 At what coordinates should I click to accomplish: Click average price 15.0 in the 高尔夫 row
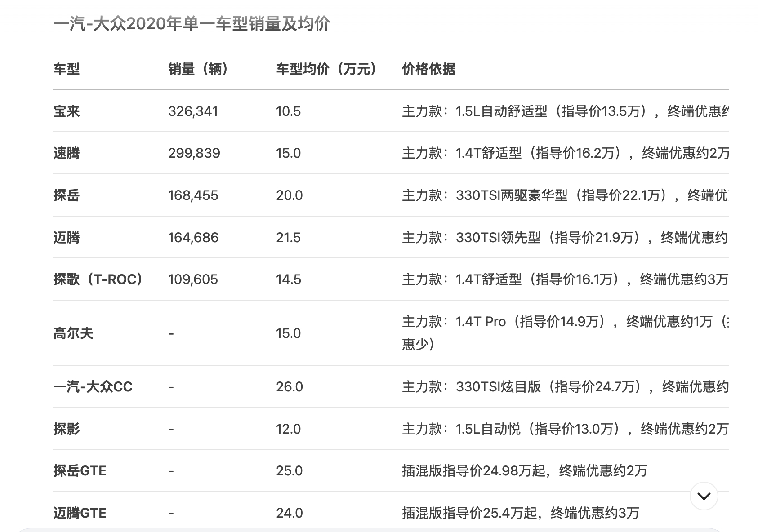pos(288,333)
